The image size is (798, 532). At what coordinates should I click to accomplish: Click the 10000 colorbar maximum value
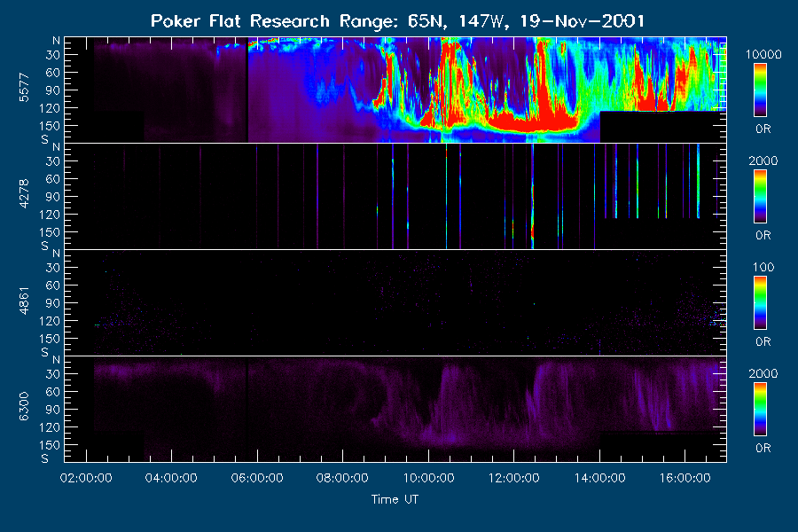pyautogui.click(x=763, y=54)
